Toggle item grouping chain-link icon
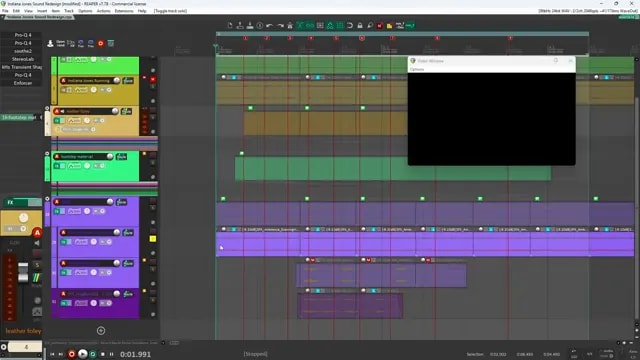This screenshot has height=360, width=640. coord(310,25)
